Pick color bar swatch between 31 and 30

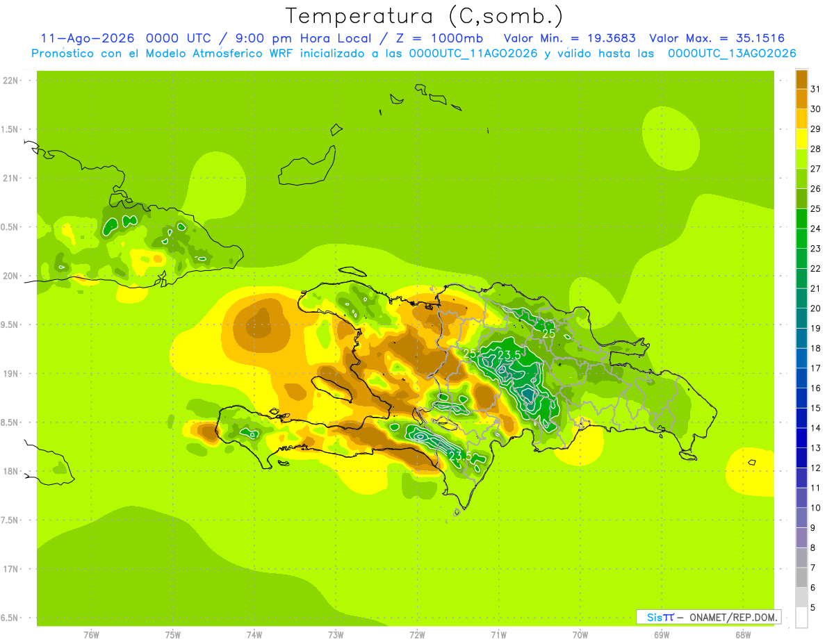801,99
